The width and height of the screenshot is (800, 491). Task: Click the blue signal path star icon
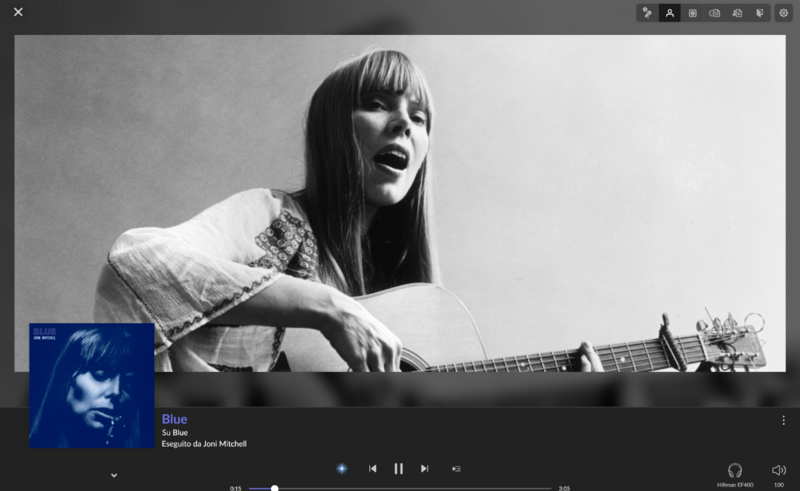342,469
